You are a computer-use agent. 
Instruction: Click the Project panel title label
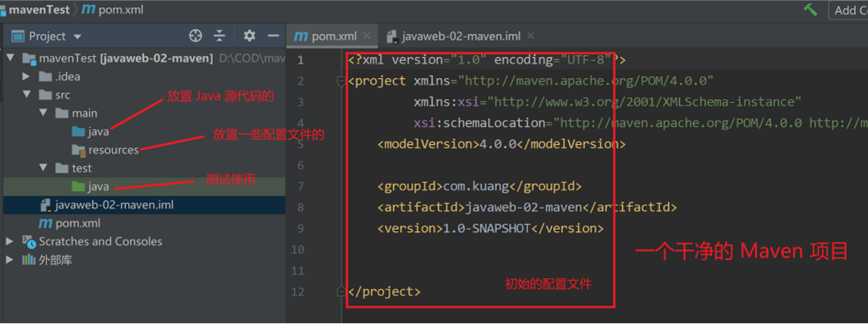pos(48,36)
